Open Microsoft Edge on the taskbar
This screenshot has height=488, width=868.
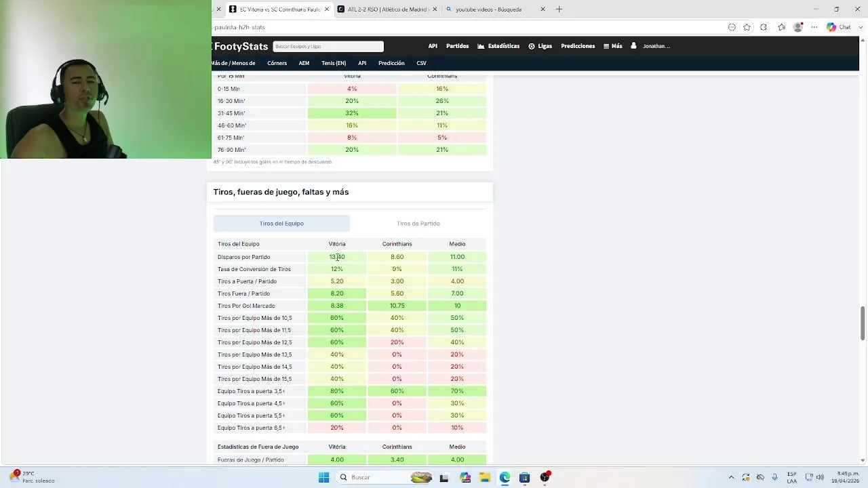505,477
